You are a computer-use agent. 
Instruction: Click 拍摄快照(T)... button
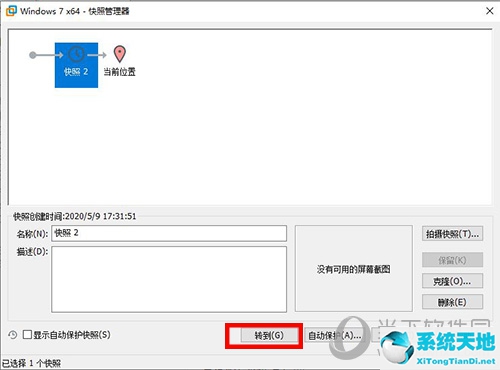click(452, 234)
